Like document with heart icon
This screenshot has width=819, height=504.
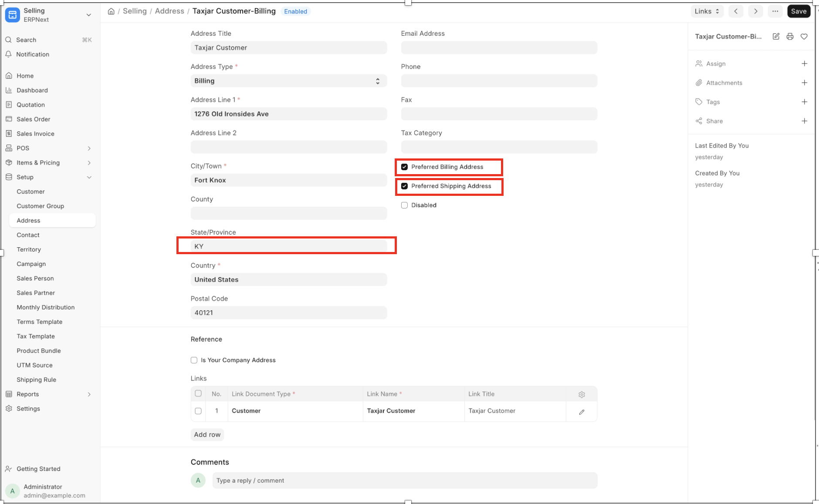(804, 37)
